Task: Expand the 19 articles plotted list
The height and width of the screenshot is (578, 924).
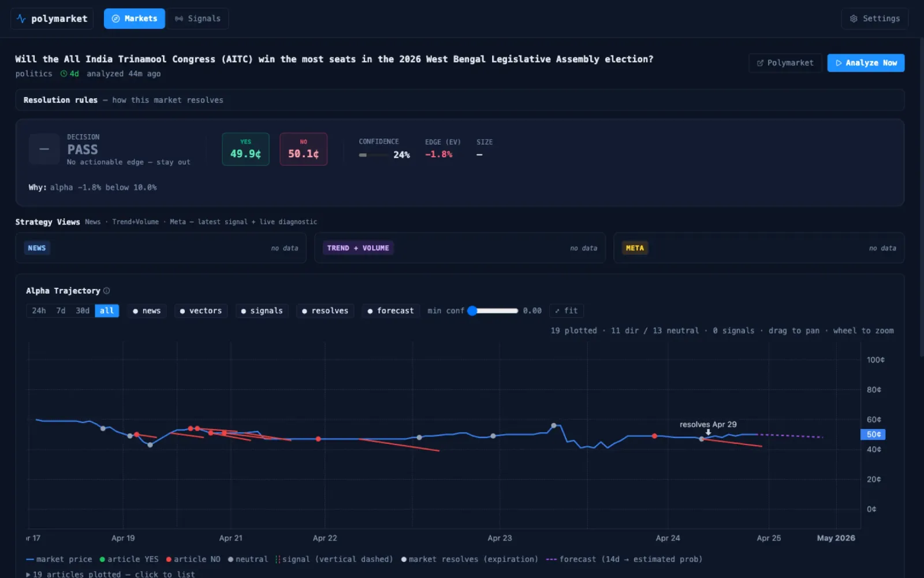Action: click(110, 574)
